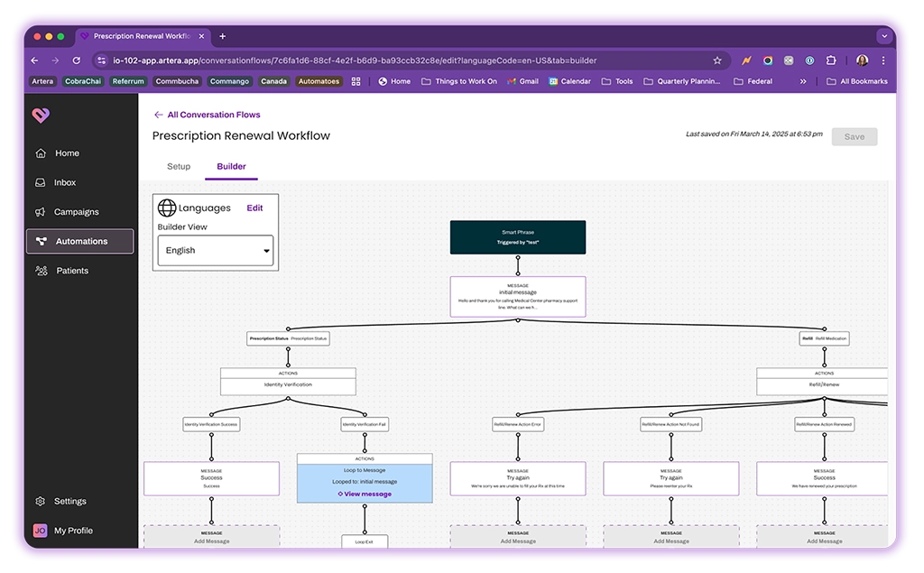Select Identity Verification Fail branch

click(365, 424)
